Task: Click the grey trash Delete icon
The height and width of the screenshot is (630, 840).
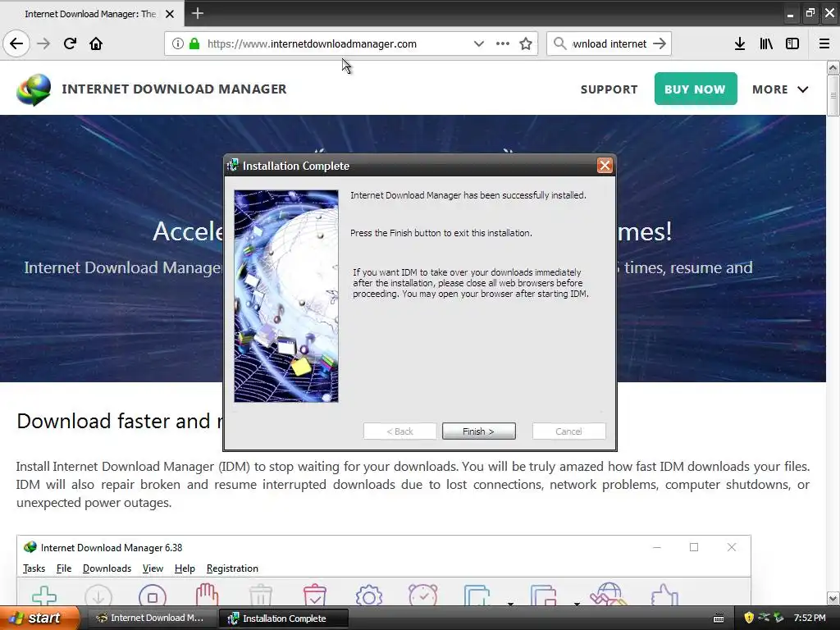Action: (261, 596)
